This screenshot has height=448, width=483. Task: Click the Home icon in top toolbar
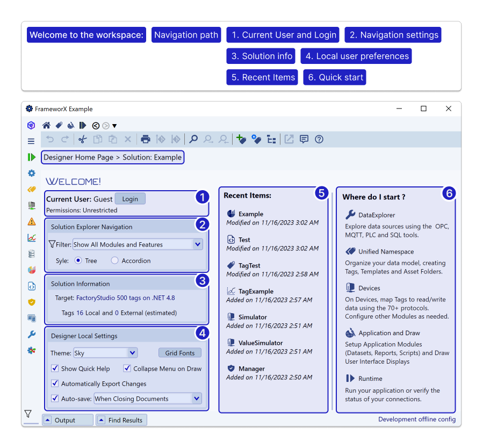46,126
